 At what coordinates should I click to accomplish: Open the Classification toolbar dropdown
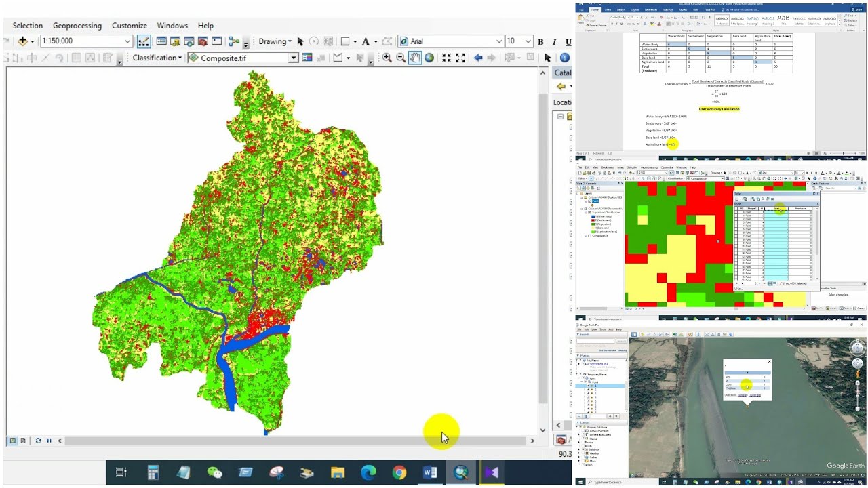click(157, 58)
